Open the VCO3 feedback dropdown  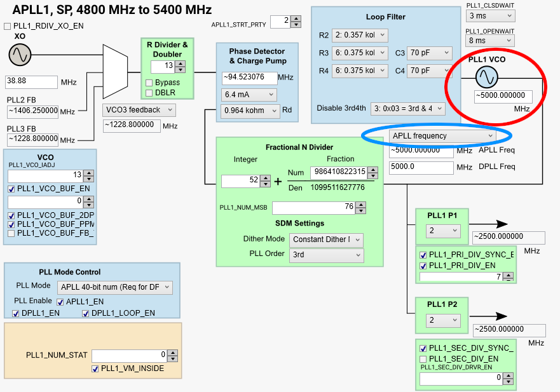(139, 109)
